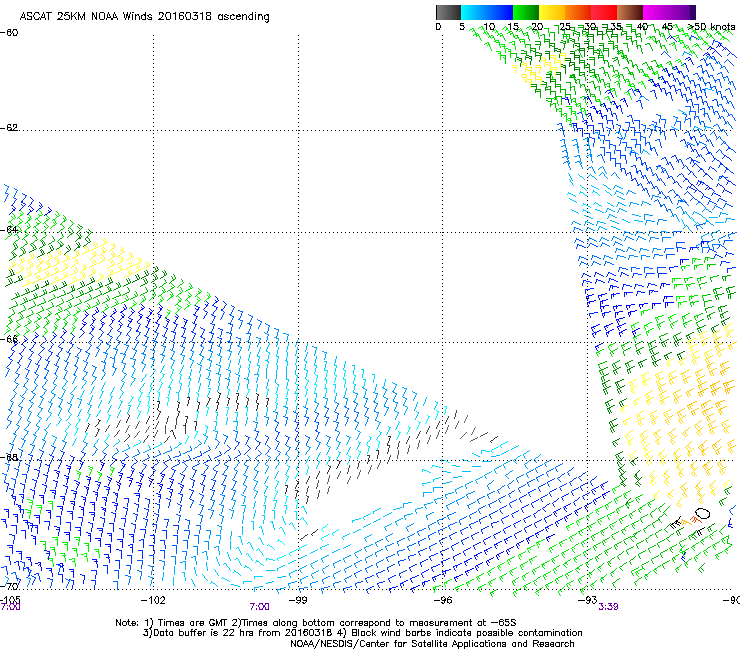Screen dimensions: 740x650
Task: Click the orange 25-30 knots legend segment
Action: (x=578, y=12)
